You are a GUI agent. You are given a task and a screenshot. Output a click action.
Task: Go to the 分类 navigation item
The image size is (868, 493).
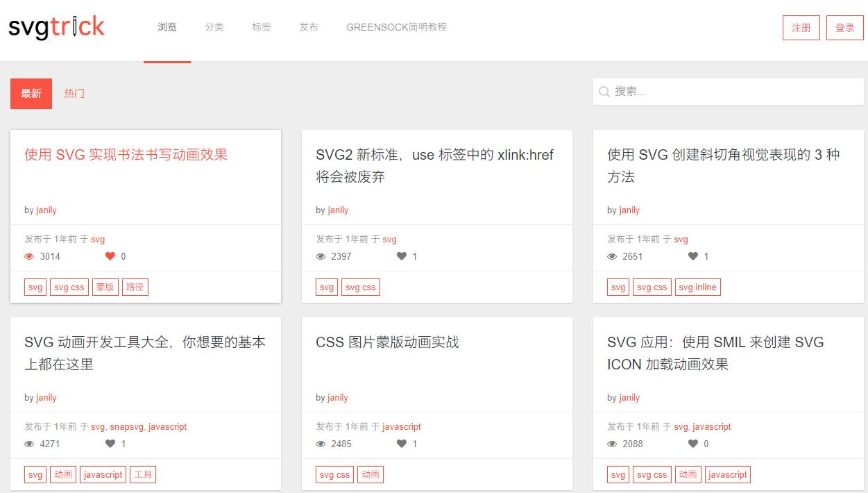(x=214, y=28)
